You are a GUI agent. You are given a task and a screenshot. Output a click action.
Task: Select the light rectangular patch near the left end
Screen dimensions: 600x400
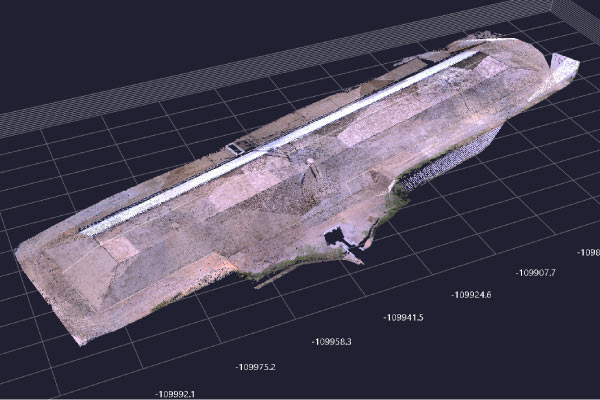point(118,247)
